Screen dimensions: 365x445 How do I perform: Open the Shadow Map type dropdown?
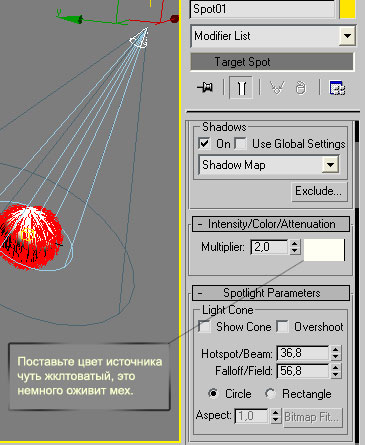click(330, 165)
